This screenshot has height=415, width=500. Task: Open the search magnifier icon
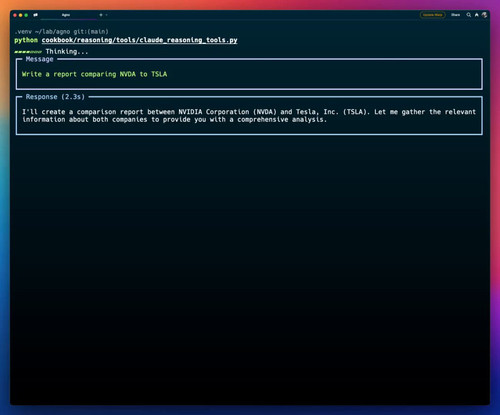(x=469, y=15)
